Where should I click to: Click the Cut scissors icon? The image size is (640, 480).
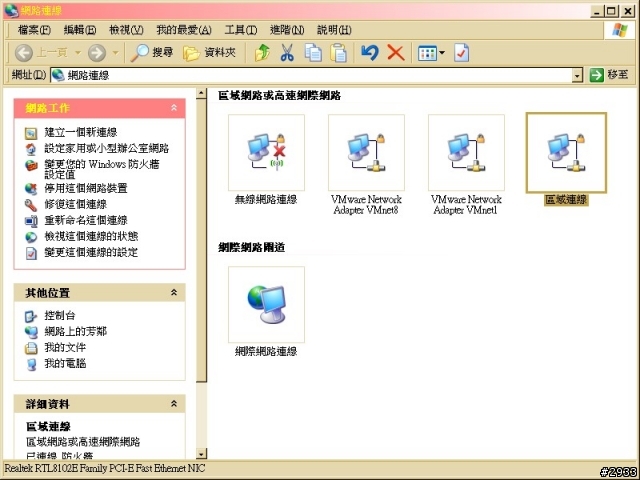287,53
